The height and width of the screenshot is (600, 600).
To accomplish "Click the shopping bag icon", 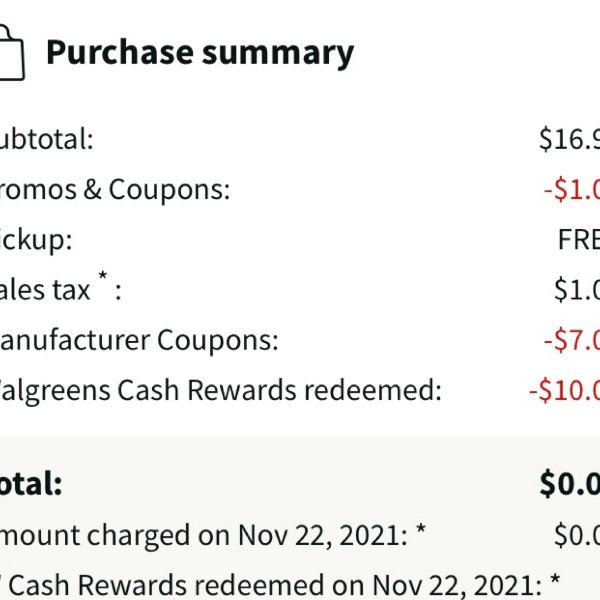I will pos(11,52).
